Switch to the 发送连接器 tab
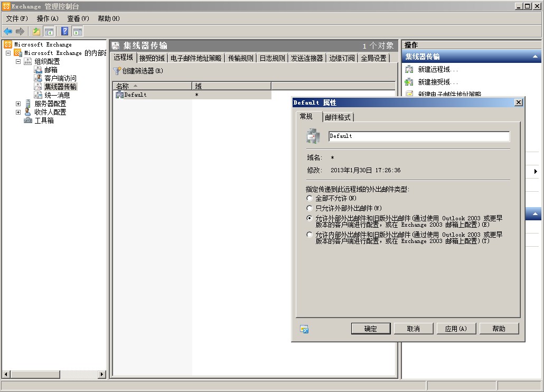The height and width of the screenshot is (392, 544). (307, 58)
